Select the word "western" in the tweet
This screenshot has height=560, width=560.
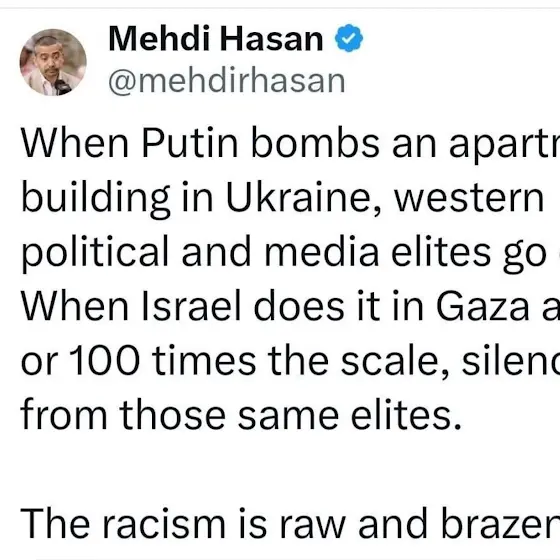(x=469, y=198)
